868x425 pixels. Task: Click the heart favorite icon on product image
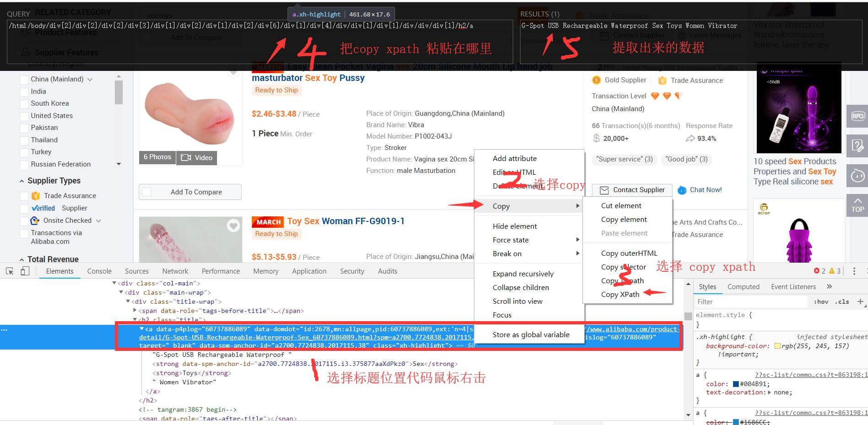(233, 226)
